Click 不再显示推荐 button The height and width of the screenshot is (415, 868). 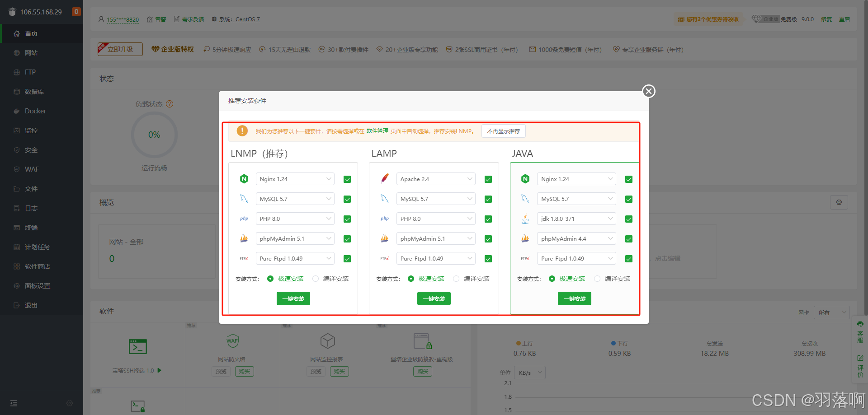(x=504, y=131)
